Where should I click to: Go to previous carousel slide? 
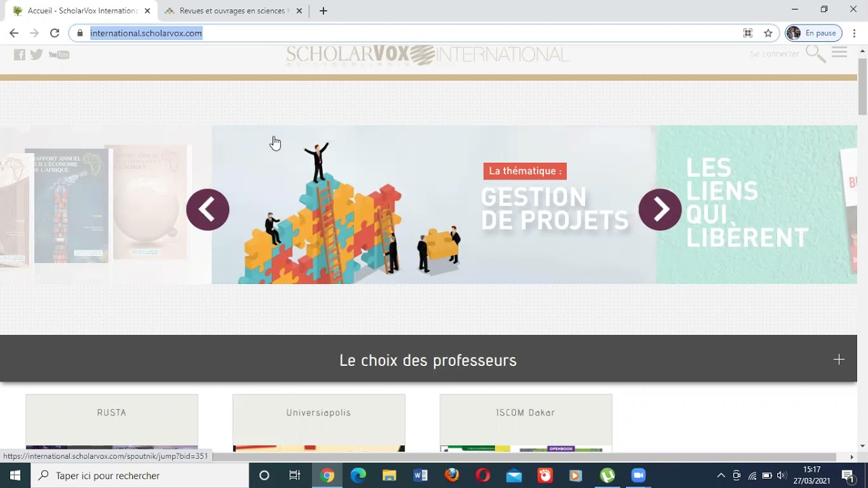coord(208,209)
